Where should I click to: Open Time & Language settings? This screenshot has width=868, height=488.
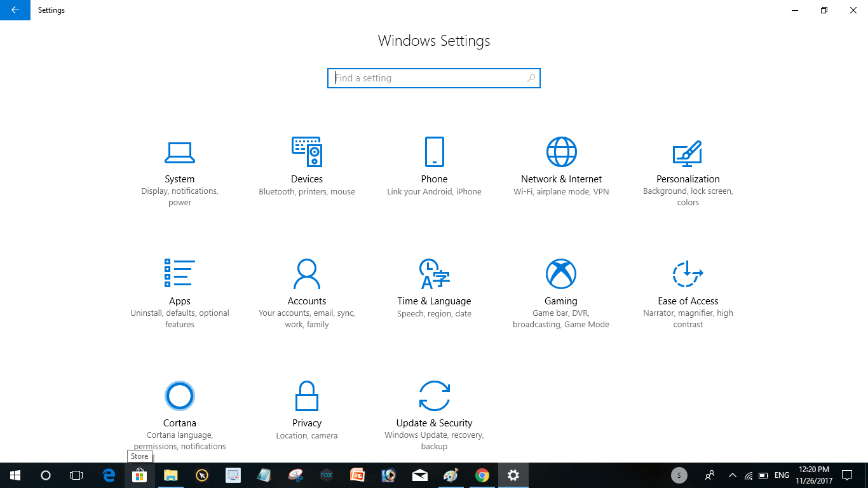click(434, 286)
